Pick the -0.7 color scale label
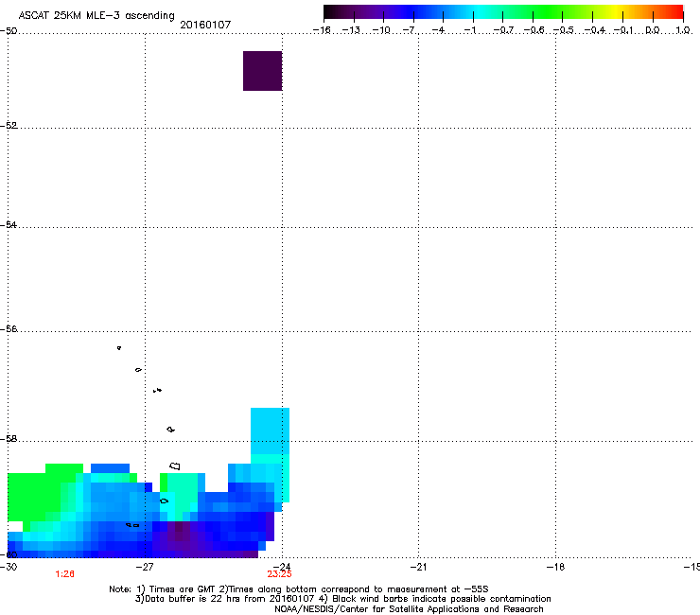700x615 pixels. (x=503, y=30)
